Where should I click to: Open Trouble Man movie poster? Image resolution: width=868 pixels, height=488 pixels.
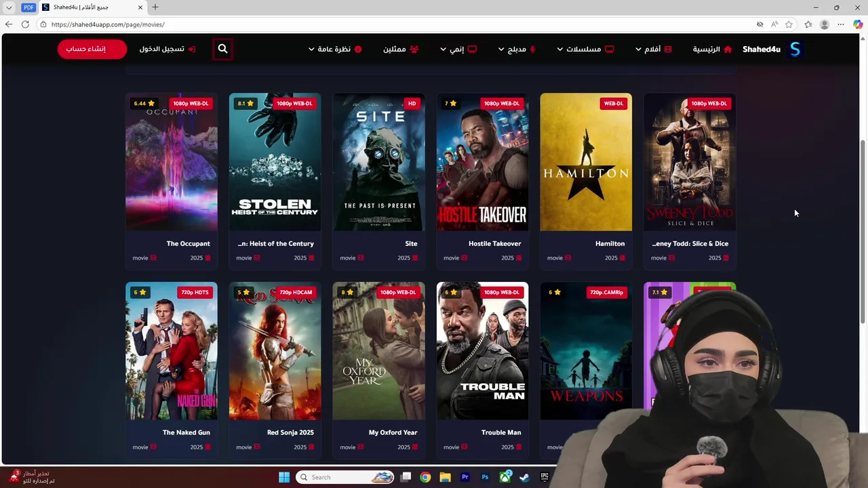pos(483,351)
